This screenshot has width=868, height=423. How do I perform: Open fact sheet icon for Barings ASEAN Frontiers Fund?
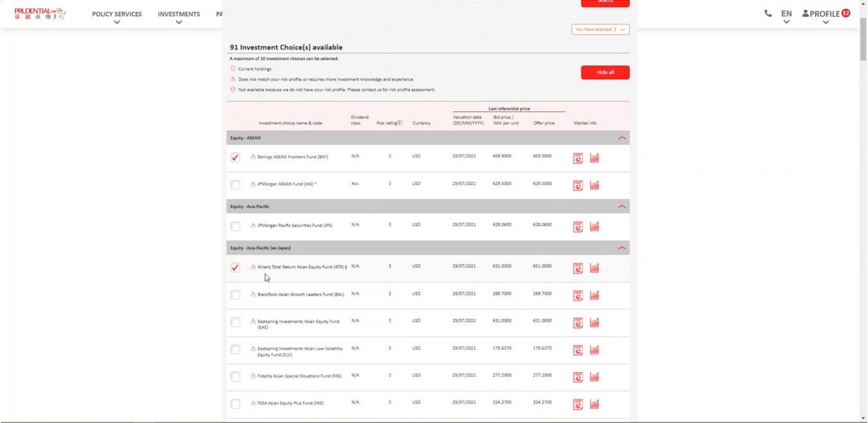point(578,158)
